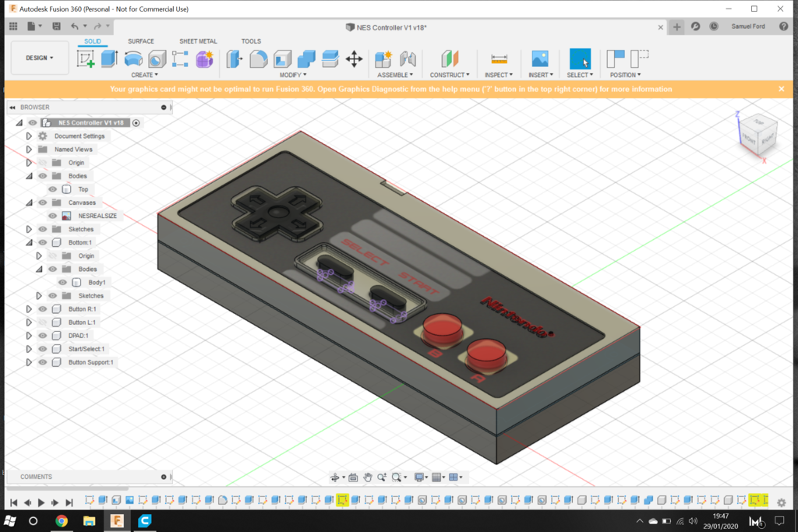Hide the Top body with its eye icon
Viewport: 798px width, 532px height.
(x=52, y=189)
